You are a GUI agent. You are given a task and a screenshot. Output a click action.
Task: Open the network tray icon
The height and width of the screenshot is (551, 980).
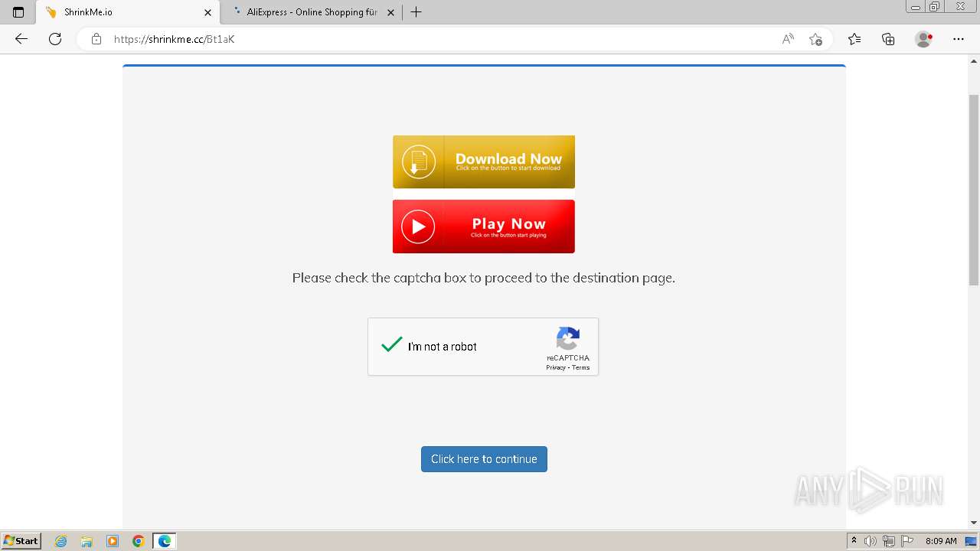pyautogui.click(x=888, y=541)
